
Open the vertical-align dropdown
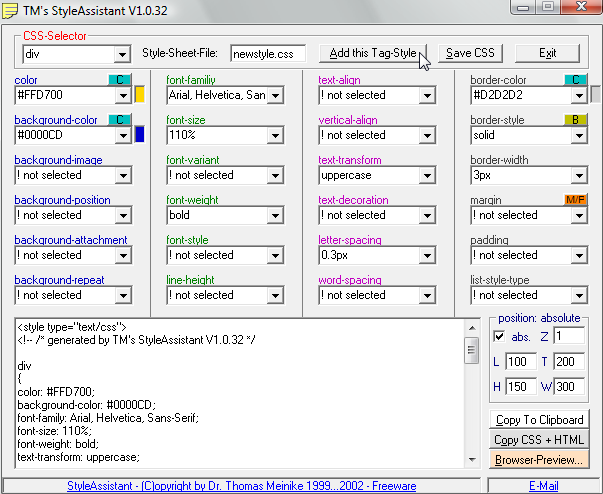click(427, 135)
